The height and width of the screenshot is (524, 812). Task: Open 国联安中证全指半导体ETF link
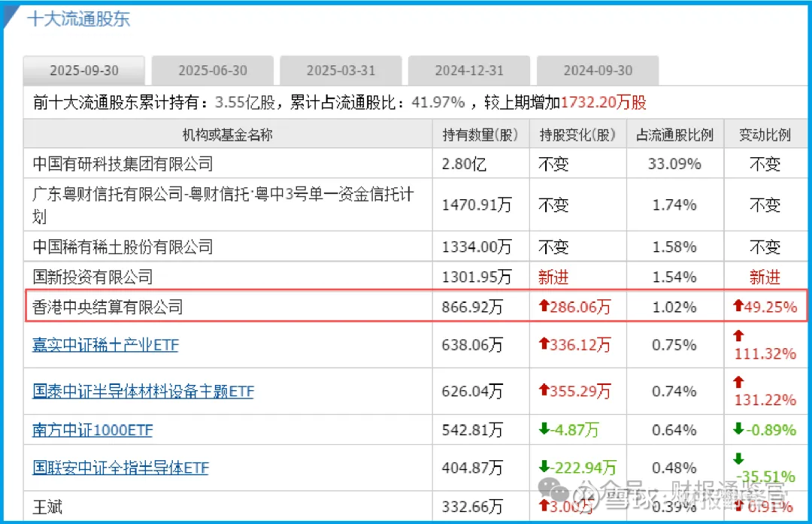(120, 468)
